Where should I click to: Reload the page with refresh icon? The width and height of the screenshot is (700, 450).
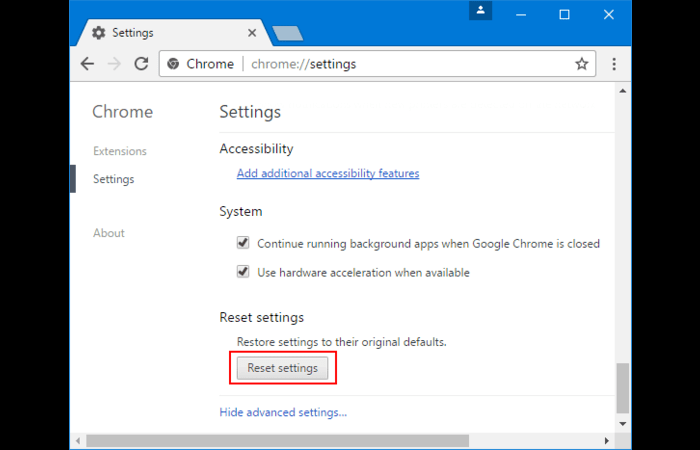(x=142, y=64)
